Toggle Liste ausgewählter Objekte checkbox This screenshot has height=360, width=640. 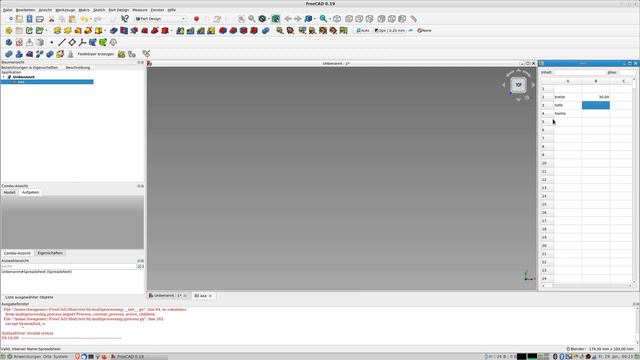(29, 298)
